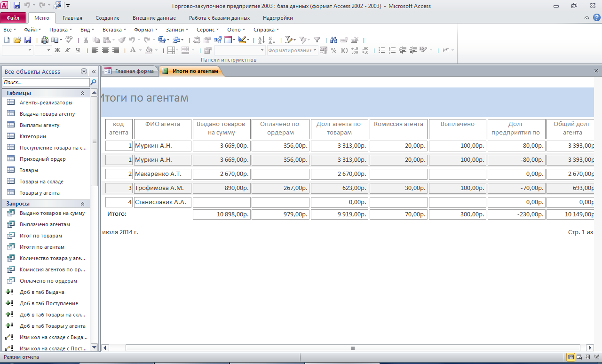Toggle Underline (Ч) formatting
The image size is (602, 364).
coord(78,50)
